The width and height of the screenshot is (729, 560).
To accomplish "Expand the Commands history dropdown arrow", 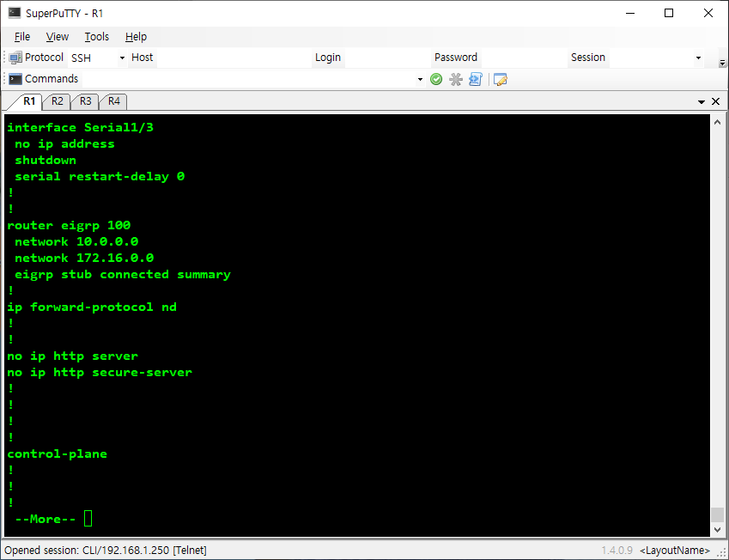I will point(420,79).
